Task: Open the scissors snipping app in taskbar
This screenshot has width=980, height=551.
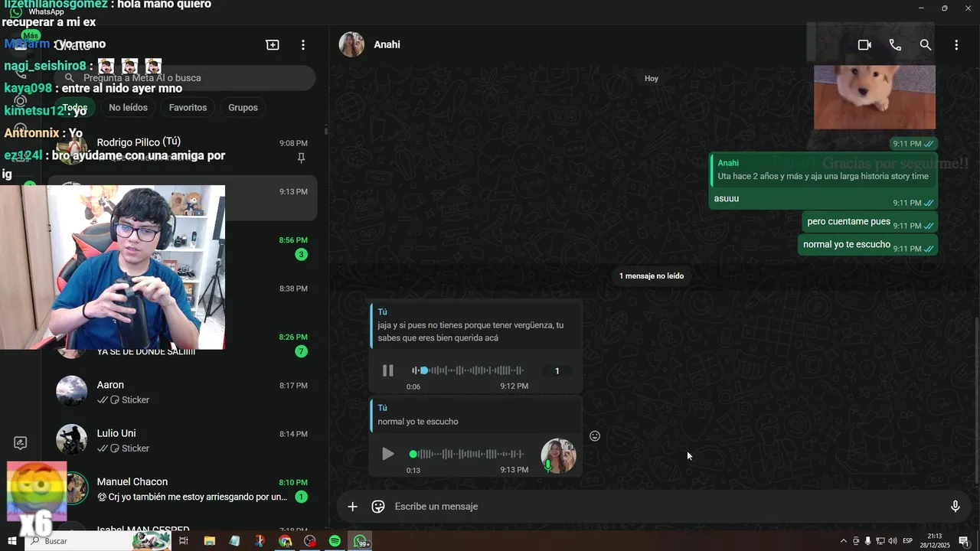Action: (x=260, y=541)
